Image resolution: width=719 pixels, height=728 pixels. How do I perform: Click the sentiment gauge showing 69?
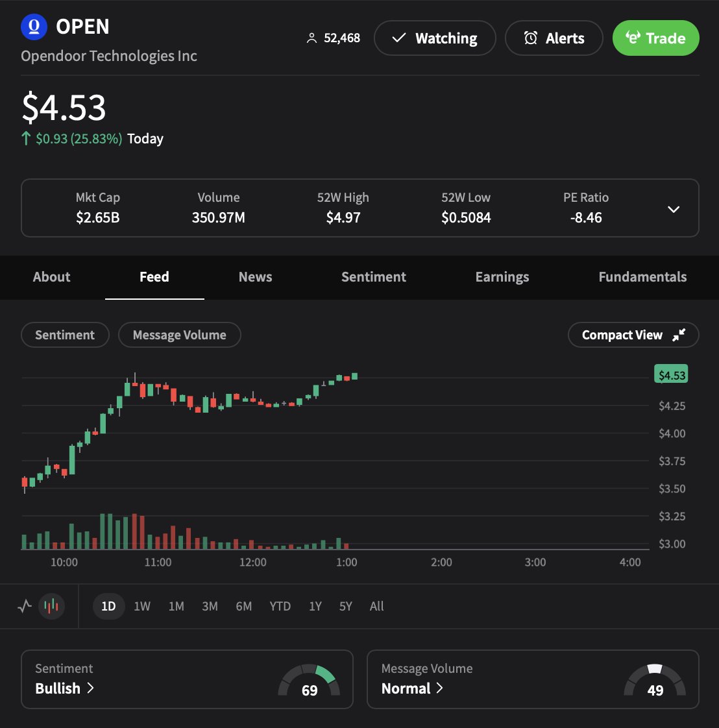coord(310,680)
